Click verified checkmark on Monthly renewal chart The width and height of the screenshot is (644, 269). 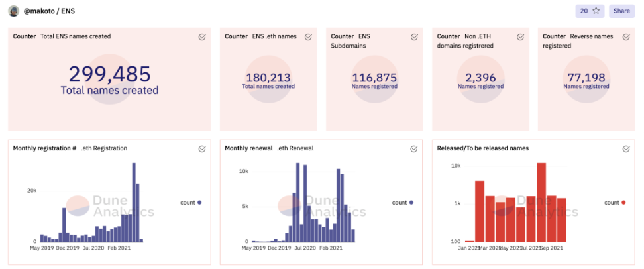(414, 149)
